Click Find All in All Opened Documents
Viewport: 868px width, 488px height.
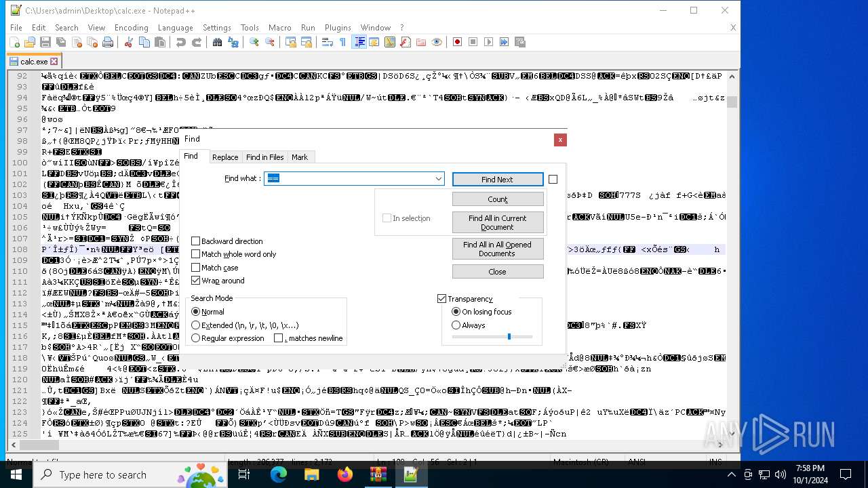point(498,249)
